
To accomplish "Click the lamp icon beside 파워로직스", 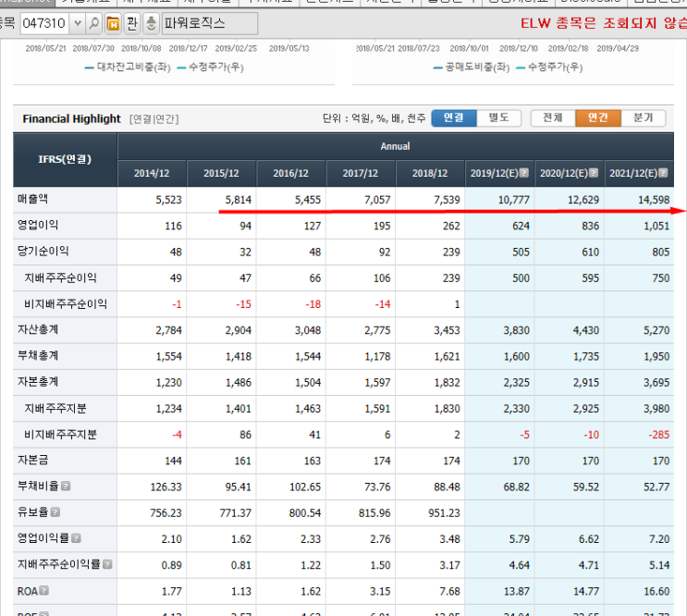I will [151, 23].
